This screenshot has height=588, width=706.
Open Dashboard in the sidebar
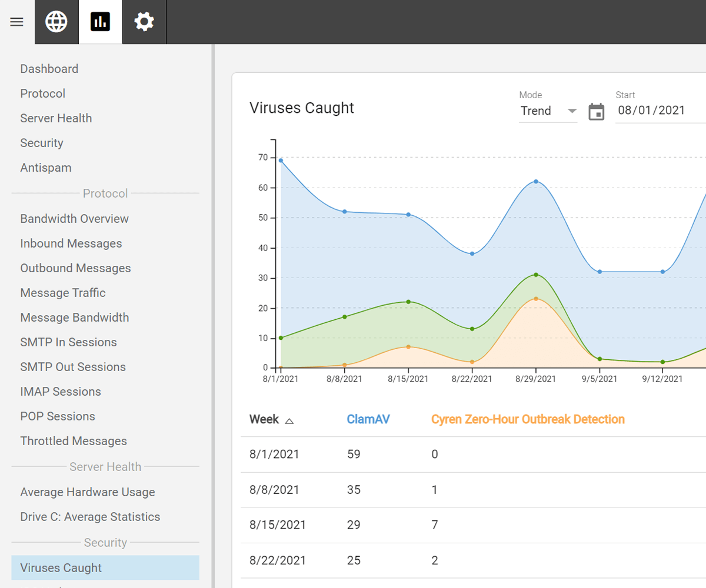coord(49,69)
